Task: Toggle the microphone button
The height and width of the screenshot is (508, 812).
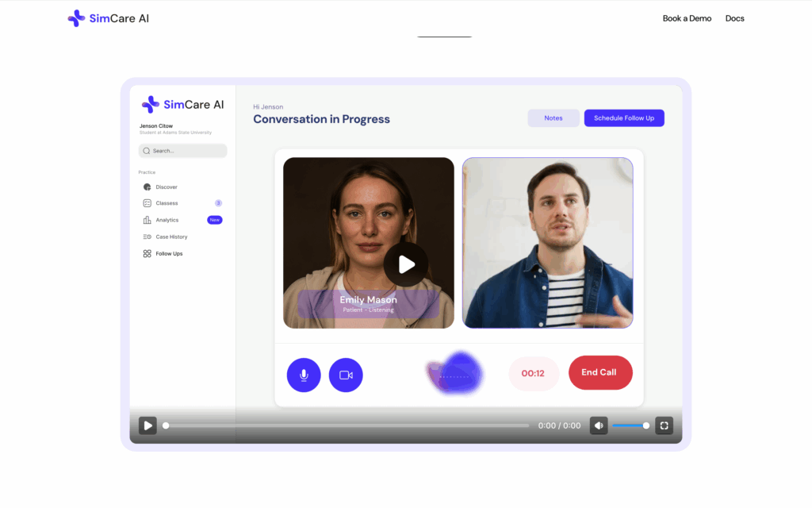Action: point(304,375)
